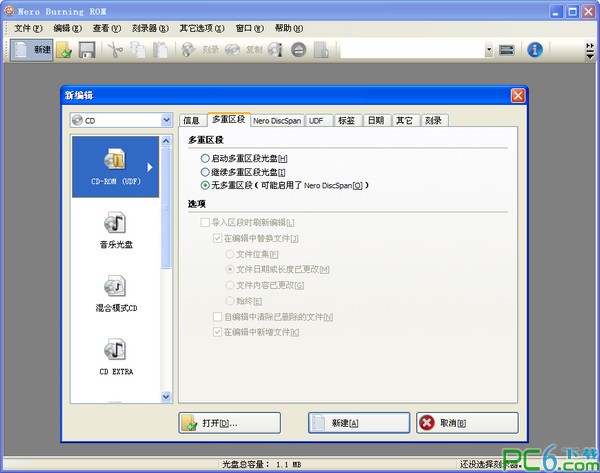Click the 取消 cancel button
This screenshot has width=600, height=473.
[x=467, y=423]
